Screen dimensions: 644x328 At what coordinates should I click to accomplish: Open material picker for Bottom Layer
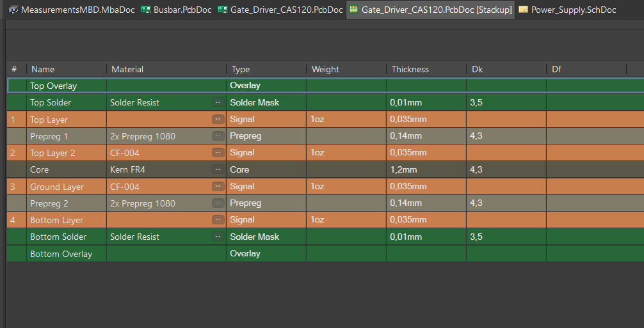coord(218,220)
